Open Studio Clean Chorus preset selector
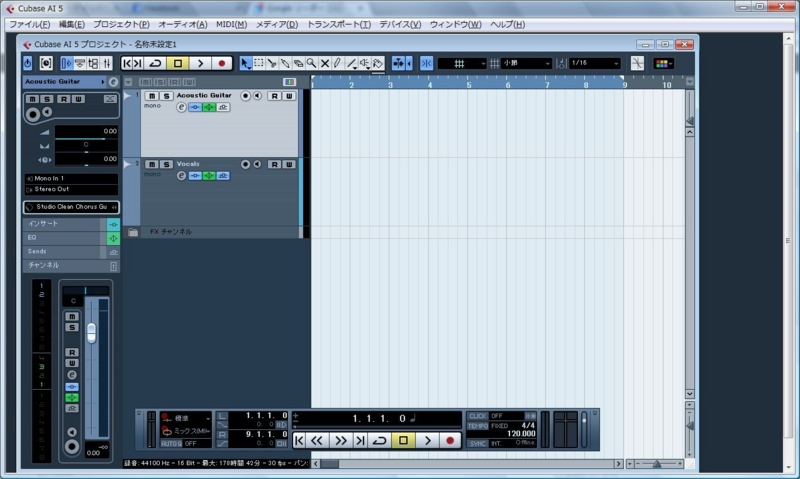This screenshot has width=800, height=479. click(71, 207)
